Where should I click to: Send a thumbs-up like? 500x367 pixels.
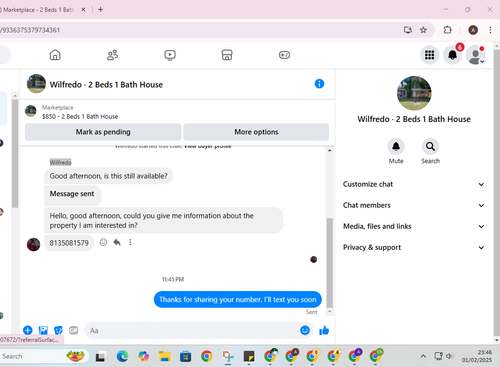coord(324,330)
